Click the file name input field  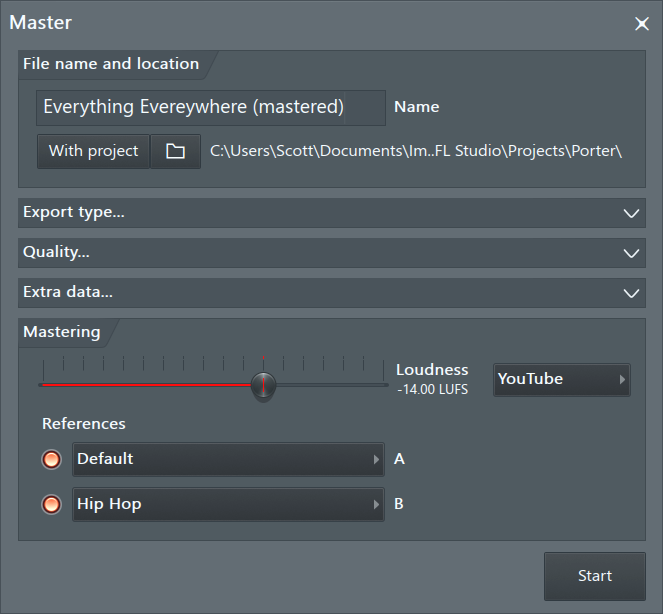[x=210, y=107]
